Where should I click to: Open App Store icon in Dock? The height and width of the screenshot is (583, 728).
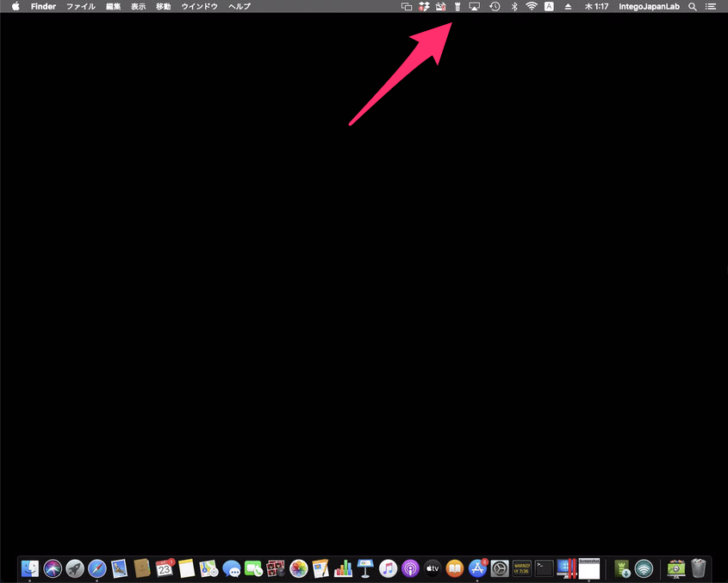[x=477, y=568]
